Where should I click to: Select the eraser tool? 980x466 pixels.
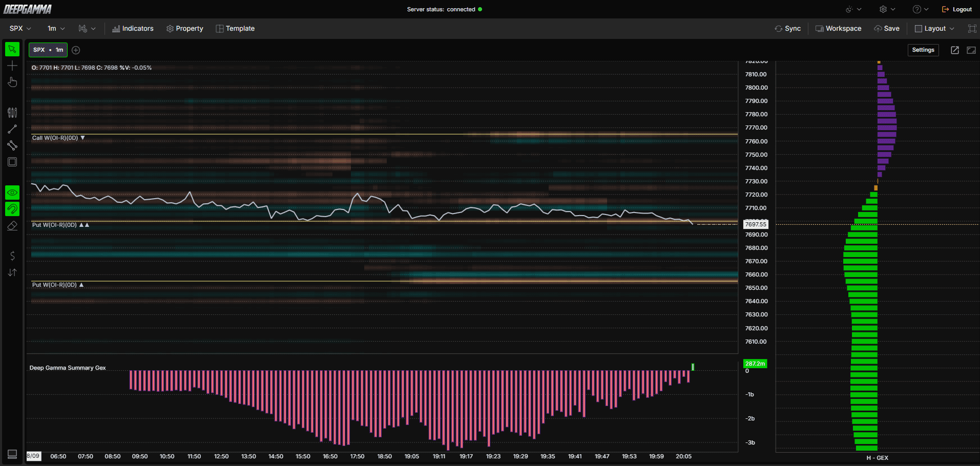point(12,225)
